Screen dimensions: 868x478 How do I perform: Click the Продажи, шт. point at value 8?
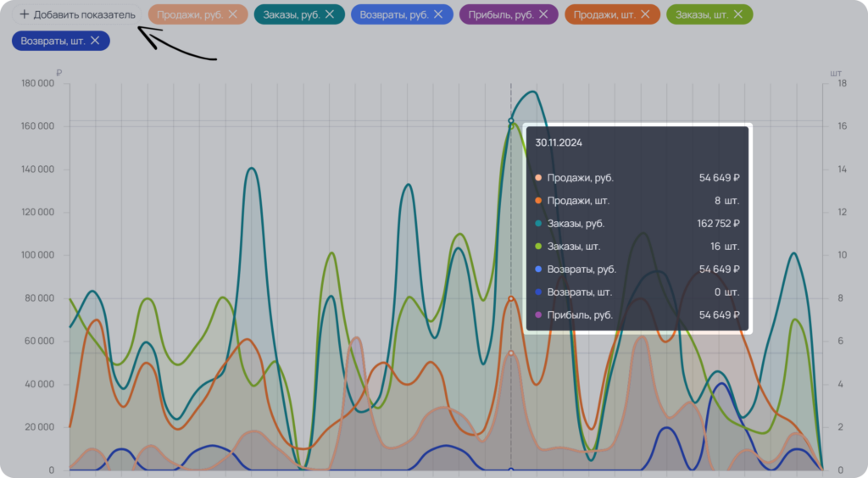[x=511, y=298]
